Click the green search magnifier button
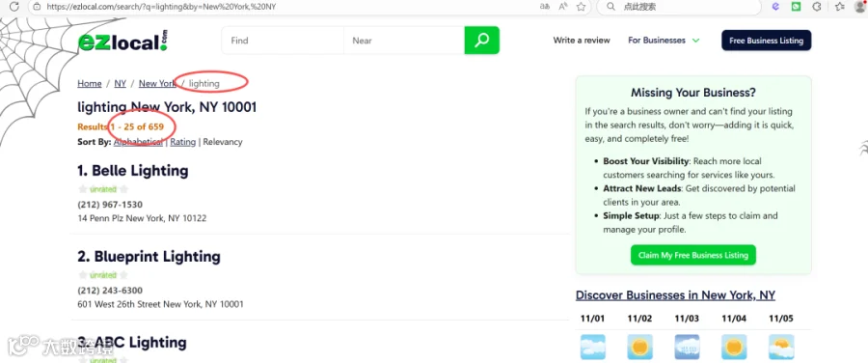 [481, 41]
